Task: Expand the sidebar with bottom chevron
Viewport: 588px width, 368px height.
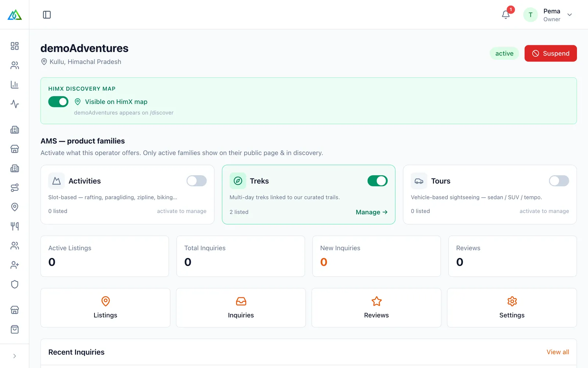Action: click(x=15, y=356)
